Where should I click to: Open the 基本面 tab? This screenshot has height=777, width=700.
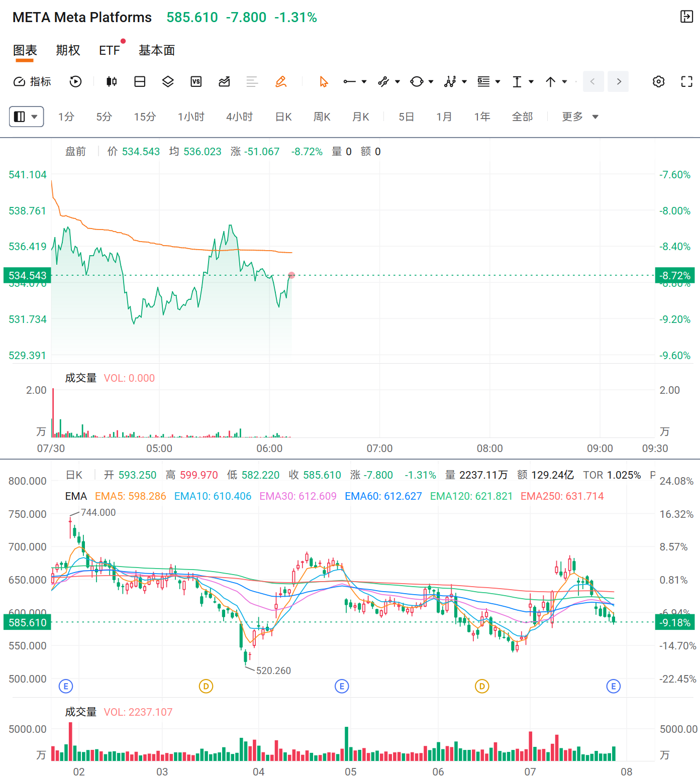[157, 50]
